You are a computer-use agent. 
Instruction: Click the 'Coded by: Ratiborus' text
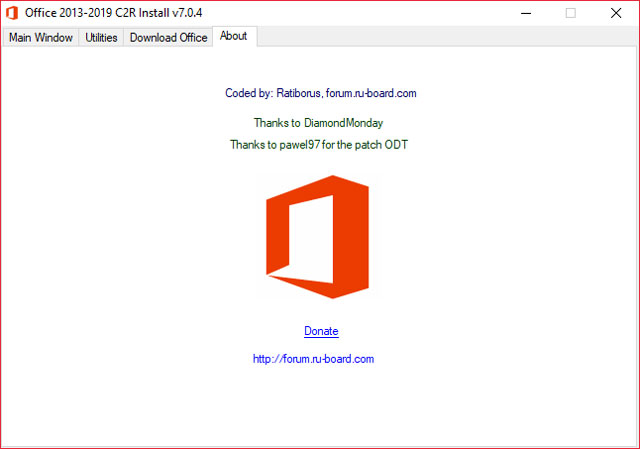(x=321, y=93)
